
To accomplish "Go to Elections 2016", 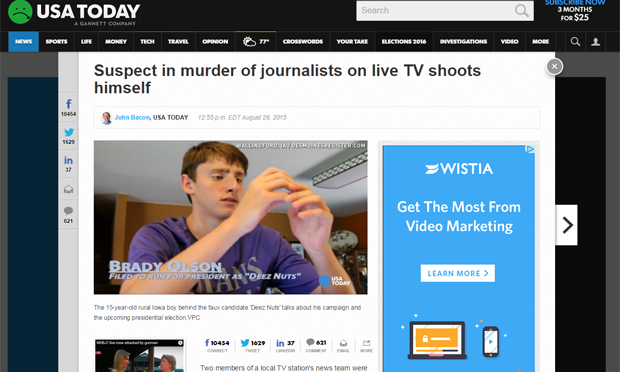I will (404, 42).
